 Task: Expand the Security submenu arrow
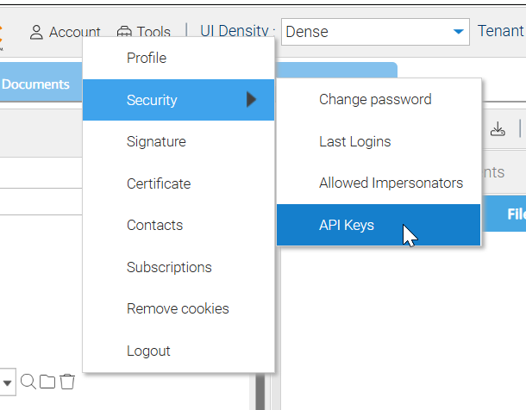(x=251, y=99)
